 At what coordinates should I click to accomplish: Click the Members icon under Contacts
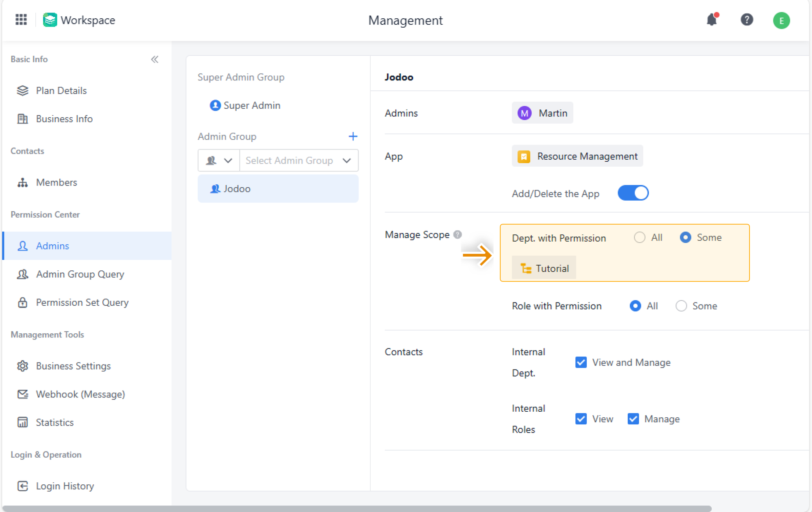[x=22, y=182]
